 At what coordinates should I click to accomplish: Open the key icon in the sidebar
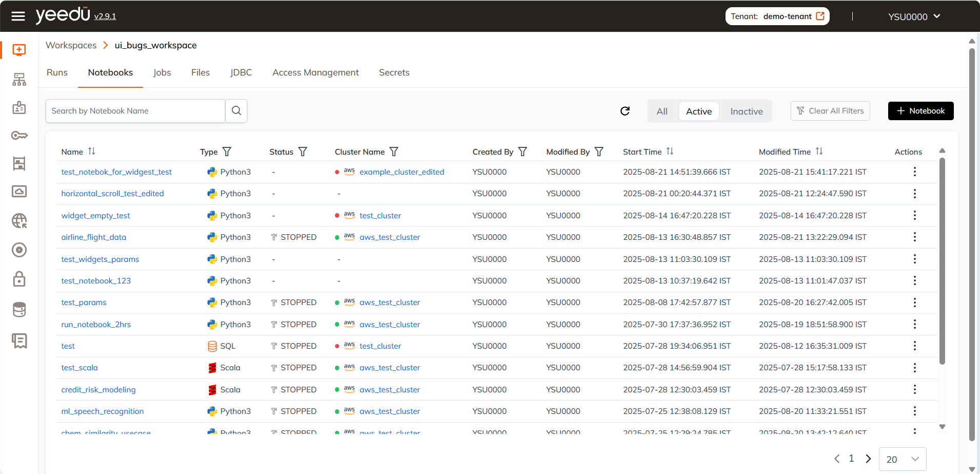click(19, 136)
